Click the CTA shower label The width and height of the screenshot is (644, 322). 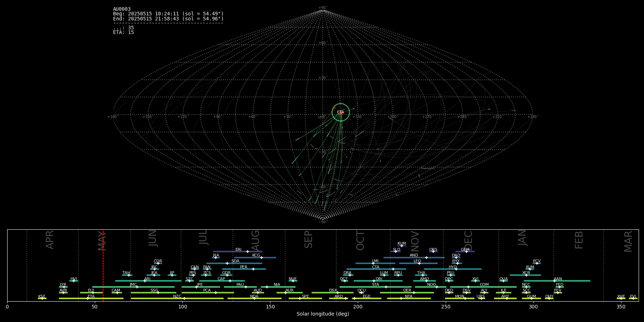376,267
